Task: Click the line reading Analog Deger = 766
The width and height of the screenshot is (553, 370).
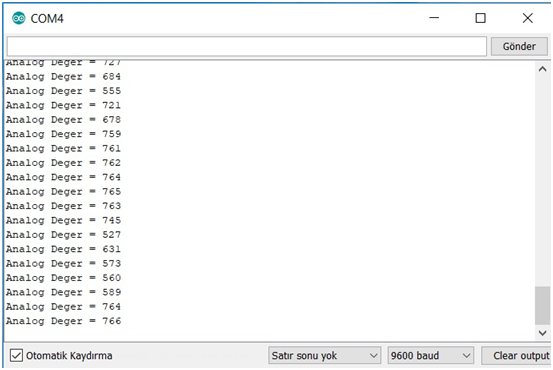Action: click(x=63, y=321)
